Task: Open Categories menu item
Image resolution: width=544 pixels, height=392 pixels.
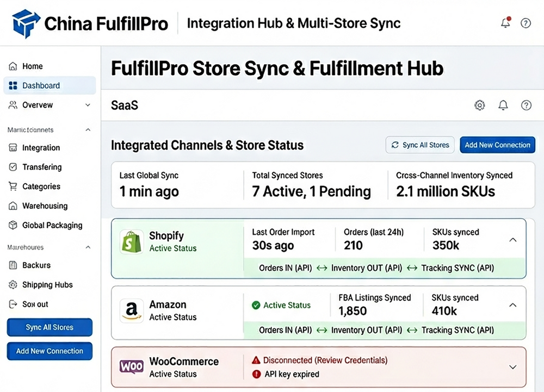Action: click(50, 186)
